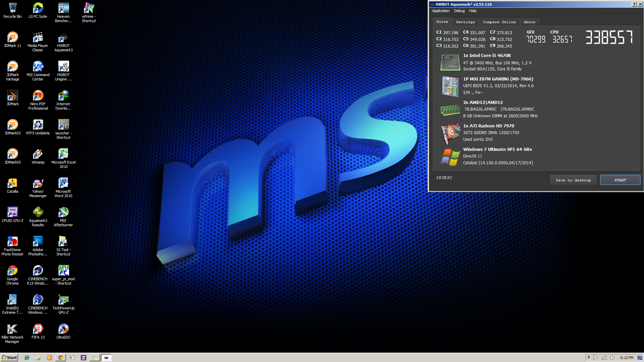Show hidden tray icons arrow
The width and height of the screenshot is (644, 362).
[x=589, y=358]
